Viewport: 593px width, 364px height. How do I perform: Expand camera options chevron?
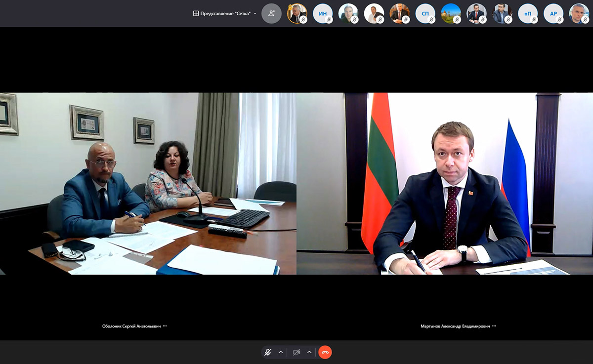(309, 352)
